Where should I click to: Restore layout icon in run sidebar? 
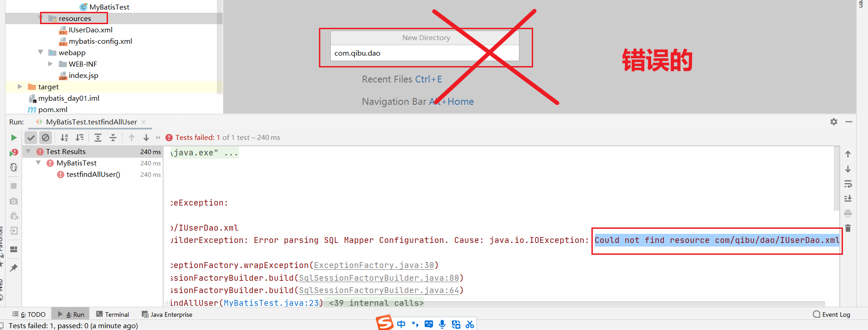[x=14, y=249]
